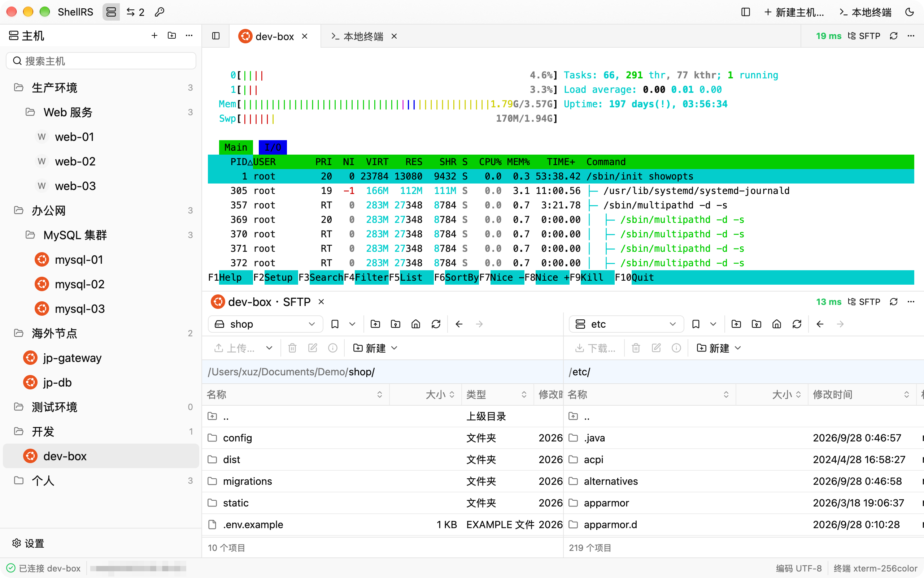Collapse the 生产环境 group
The height and width of the screenshot is (578, 924).
pyautogui.click(x=101, y=87)
